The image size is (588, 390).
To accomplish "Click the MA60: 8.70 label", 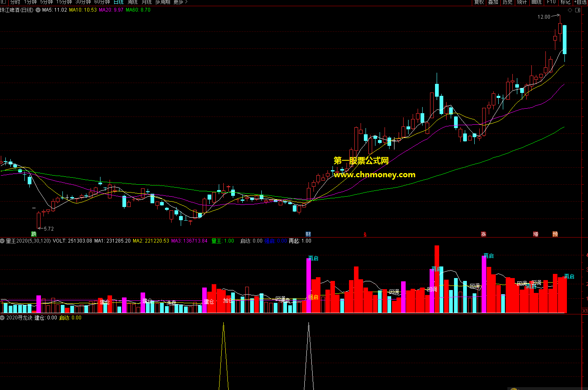I will click(138, 10).
